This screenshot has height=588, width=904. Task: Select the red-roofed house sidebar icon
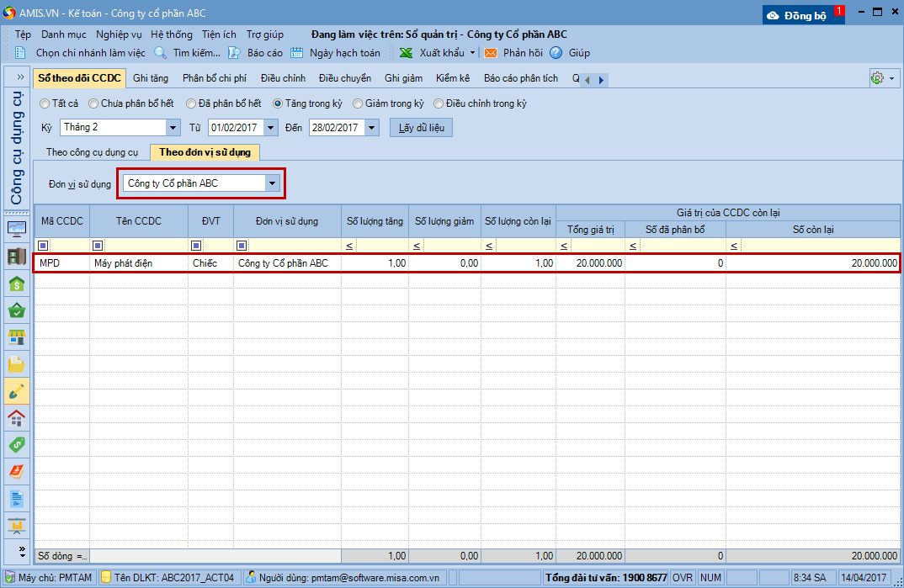(x=17, y=418)
